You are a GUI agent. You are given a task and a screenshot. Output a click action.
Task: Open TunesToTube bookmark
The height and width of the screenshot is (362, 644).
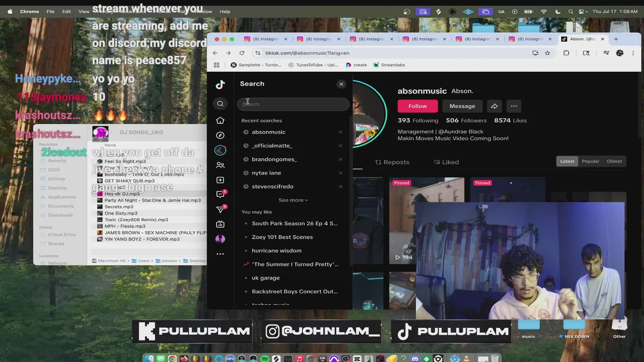point(313,65)
